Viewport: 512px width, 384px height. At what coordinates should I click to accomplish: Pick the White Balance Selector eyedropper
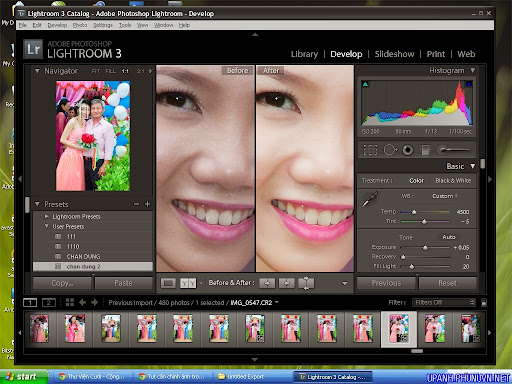pyautogui.click(x=370, y=199)
